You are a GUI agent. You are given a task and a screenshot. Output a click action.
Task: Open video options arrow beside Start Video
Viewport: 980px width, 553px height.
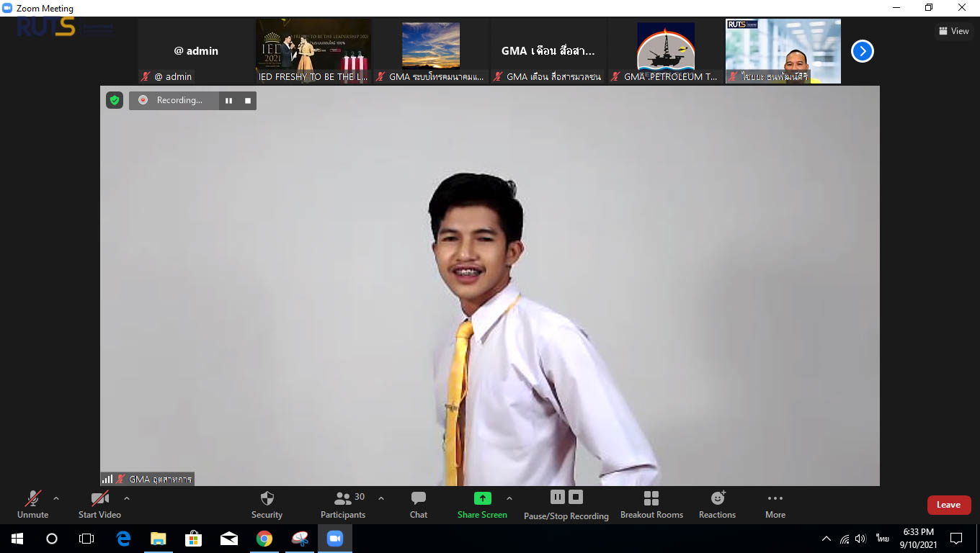(x=127, y=498)
